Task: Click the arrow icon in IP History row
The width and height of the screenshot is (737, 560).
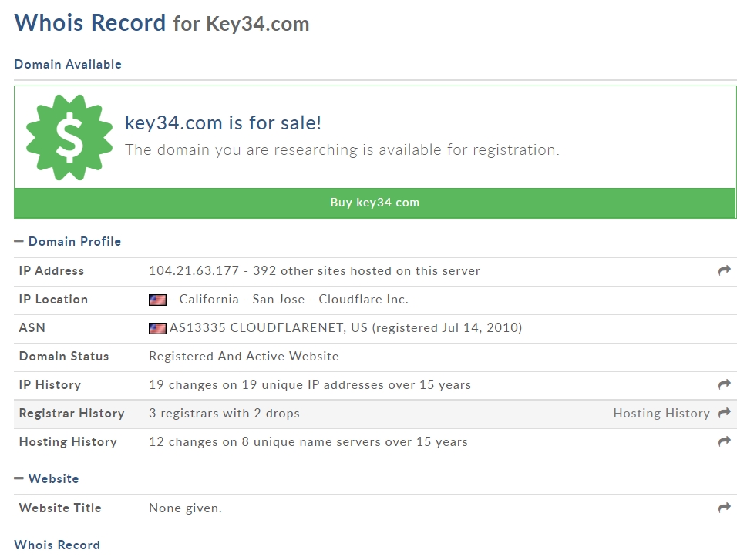Action: tap(724, 384)
